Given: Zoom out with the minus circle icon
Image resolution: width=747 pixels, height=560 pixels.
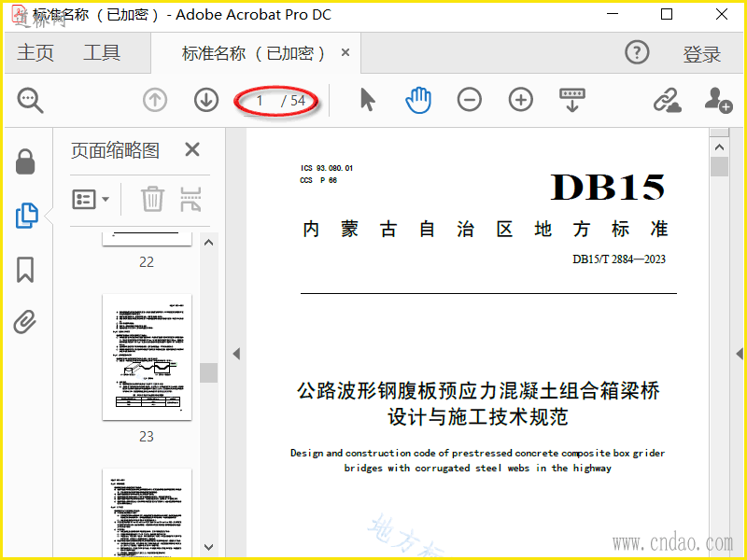Looking at the screenshot, I should (x=470, y=100).
